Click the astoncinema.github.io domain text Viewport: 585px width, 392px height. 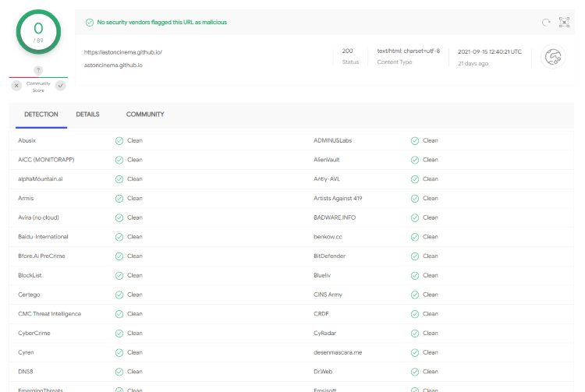[113, 65]
